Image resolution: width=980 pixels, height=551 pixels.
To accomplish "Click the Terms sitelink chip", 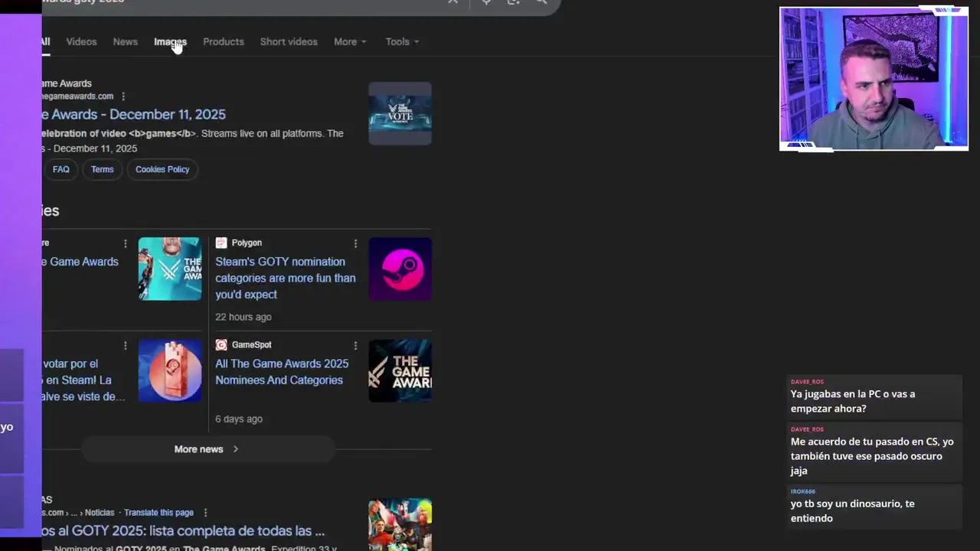I will [102, 169].
